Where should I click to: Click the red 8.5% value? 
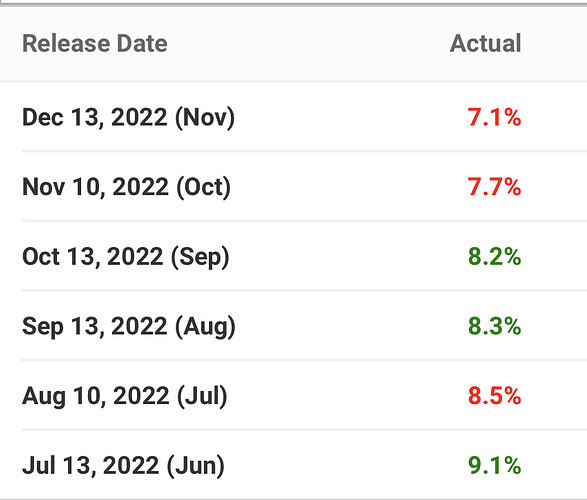click(494, 396)
